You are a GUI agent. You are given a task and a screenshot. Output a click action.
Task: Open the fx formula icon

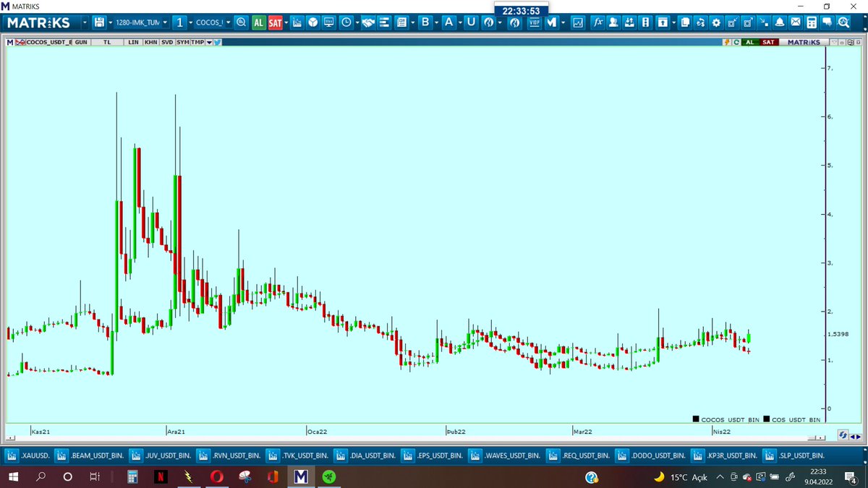tap(598, 22)
